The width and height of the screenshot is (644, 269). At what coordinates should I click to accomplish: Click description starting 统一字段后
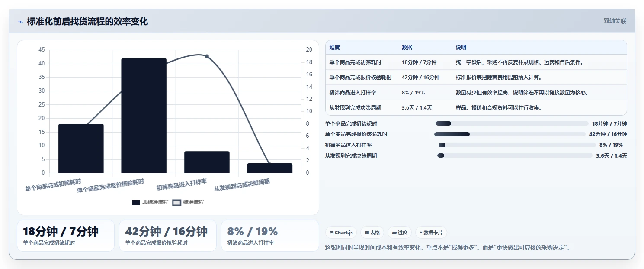coord(519,62)
